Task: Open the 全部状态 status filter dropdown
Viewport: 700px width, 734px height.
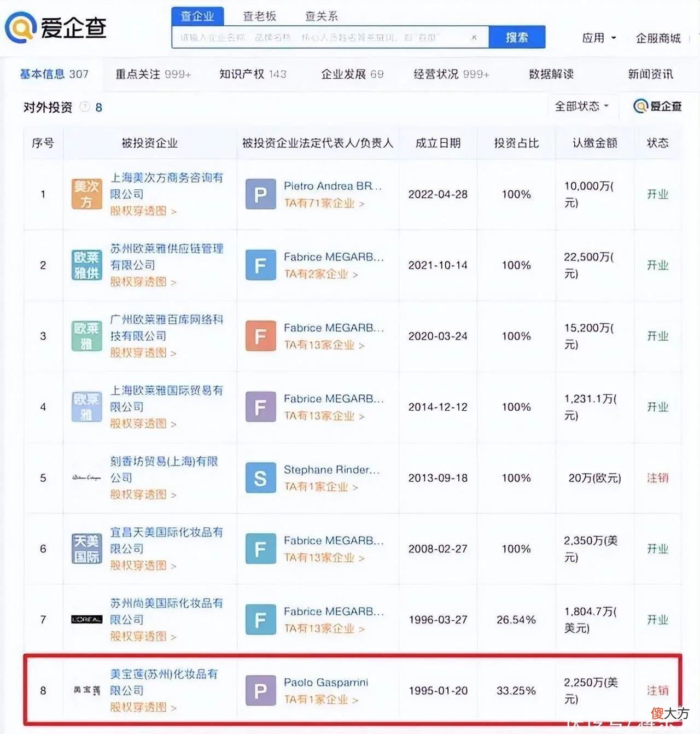Action: 582,106
